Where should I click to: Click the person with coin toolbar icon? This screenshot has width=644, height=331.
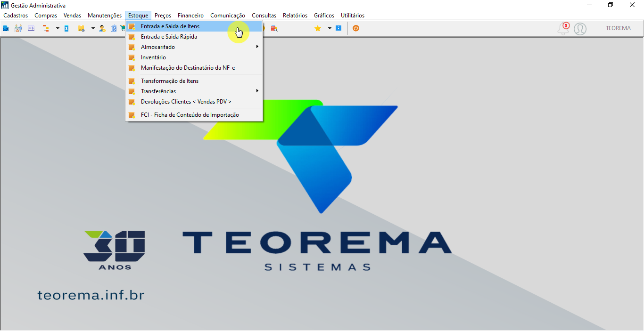point(102,28)
